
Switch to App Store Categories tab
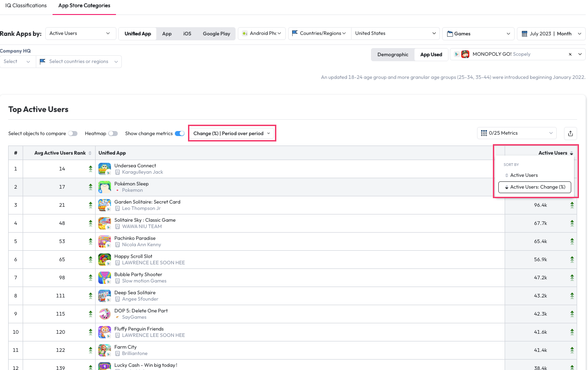tap(84, 5)
